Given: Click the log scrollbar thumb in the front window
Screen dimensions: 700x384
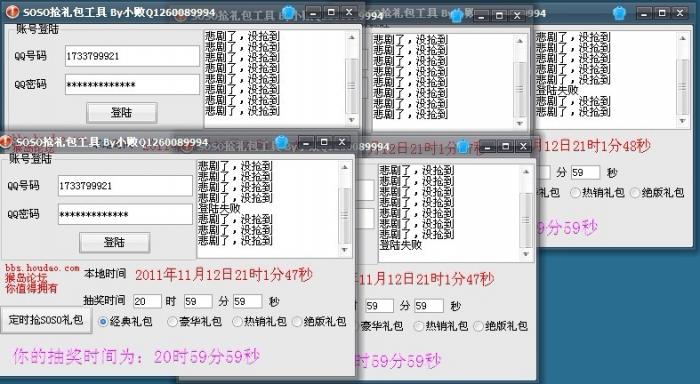Looking at the screenshot, I should pos(345,215).
